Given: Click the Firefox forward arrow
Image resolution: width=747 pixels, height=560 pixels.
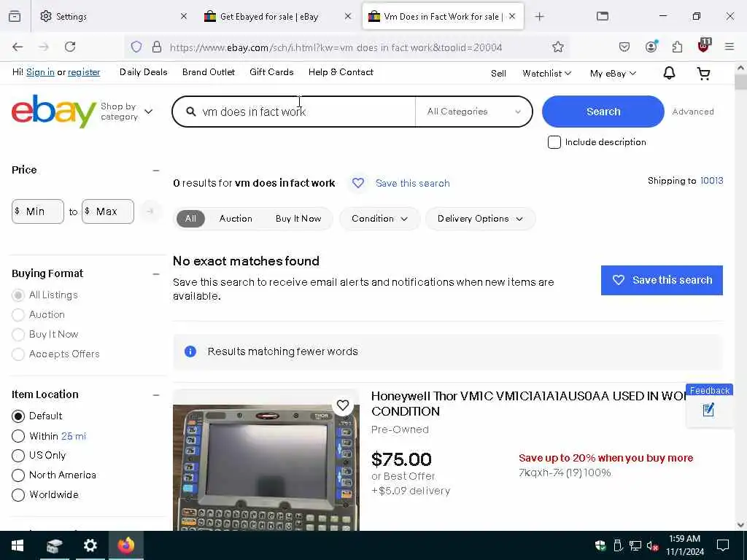Looking at the screenshot, I should 44,47.
